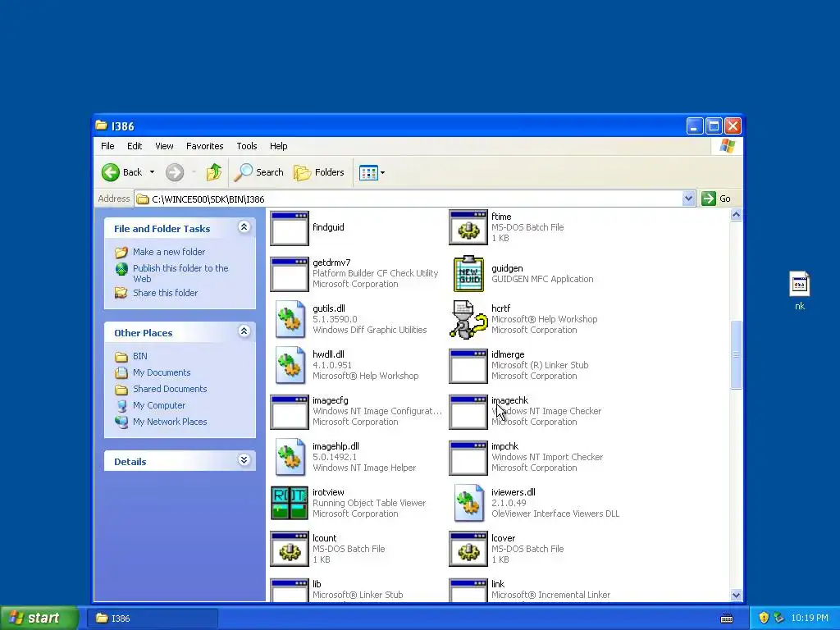Select the imagecfg application icon

(290, 412)
